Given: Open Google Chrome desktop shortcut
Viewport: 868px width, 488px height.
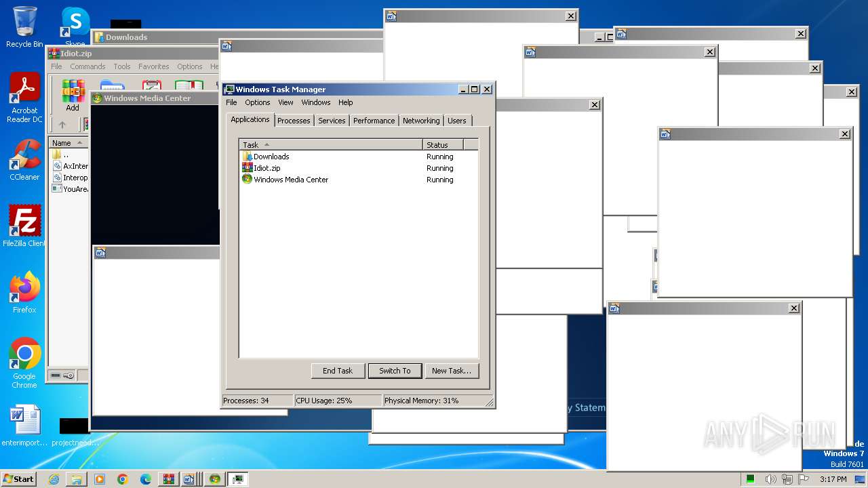Looking at the screenshot, I should [24, 363].
